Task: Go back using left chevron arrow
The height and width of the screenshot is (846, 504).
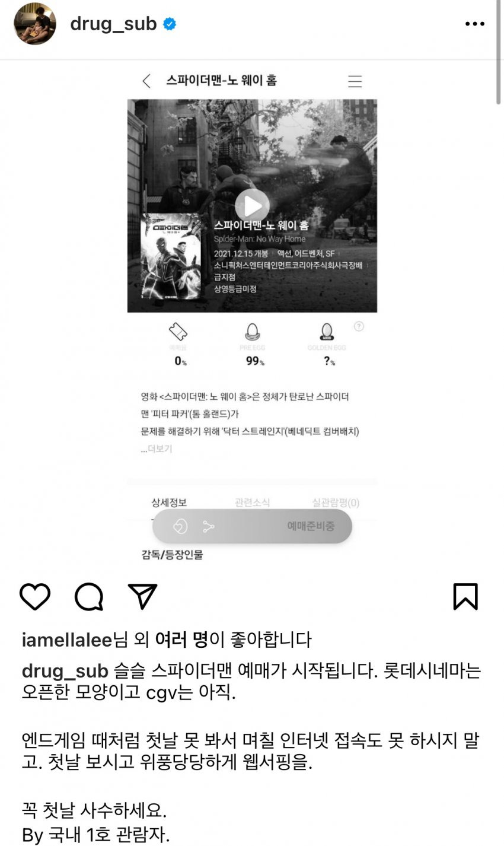Action: 146,81
